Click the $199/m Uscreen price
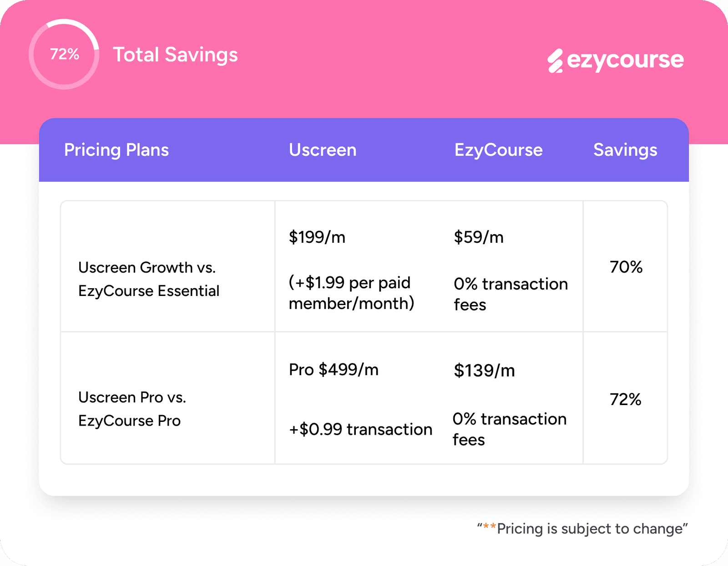 (317, 237)
